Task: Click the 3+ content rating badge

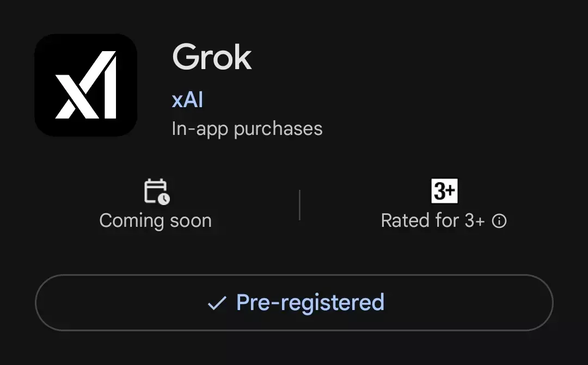Action: [x=444, y=191]
